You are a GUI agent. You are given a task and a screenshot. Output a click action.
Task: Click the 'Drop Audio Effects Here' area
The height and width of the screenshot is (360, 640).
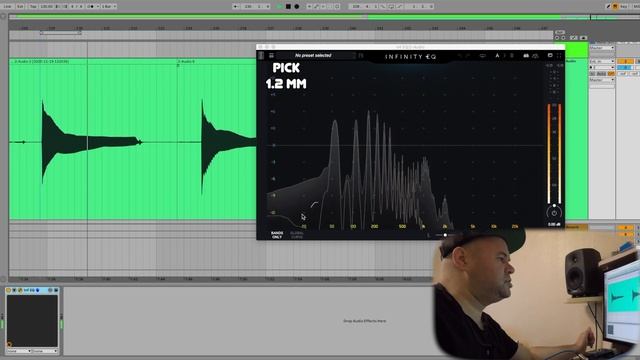click(x=364, y=321)
